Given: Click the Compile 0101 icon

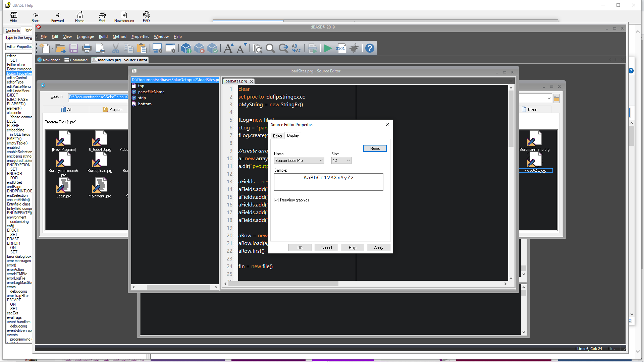Looking at the screenshot, I should click(x=340, y=49).
